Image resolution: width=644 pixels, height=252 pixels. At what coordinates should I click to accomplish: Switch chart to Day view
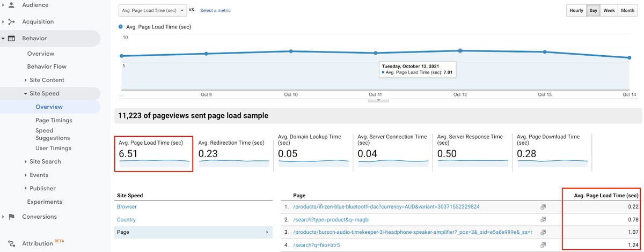pos(593,10)
